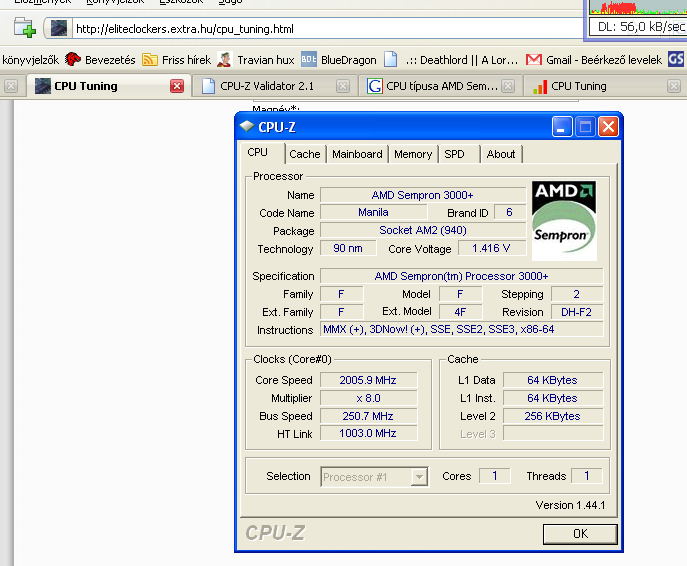Click the Code Name value 'Manila'
The height and width of the screenshot is (566, 687).
click(373, 212)
